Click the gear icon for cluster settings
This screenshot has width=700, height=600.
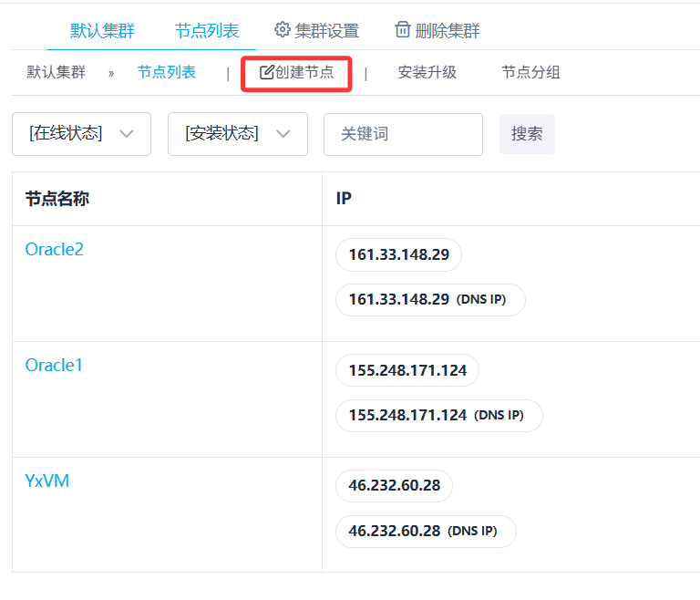[283, 30]
